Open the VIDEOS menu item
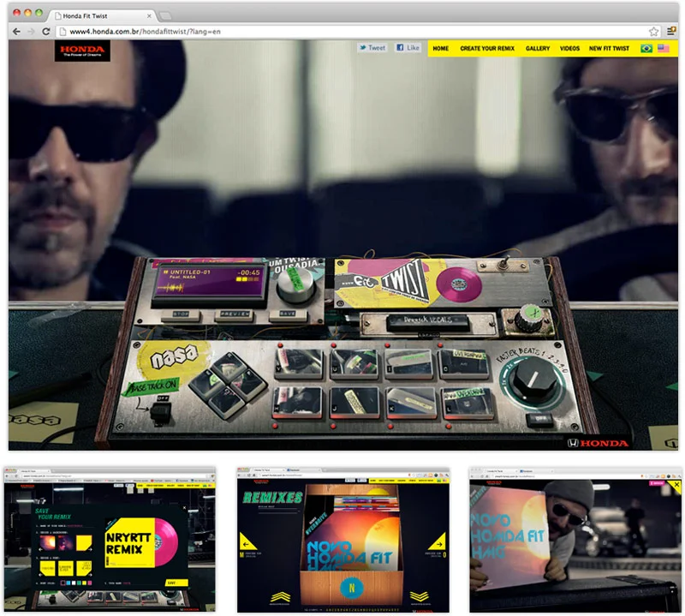The width and height of the screenshot is (685, 616). (569, 49)
